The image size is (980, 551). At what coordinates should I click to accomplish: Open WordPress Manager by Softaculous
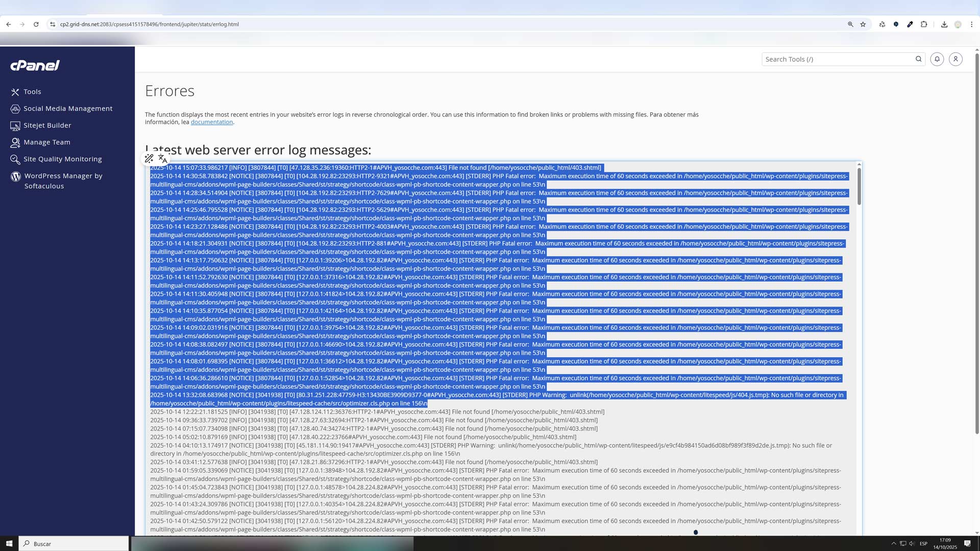(63, 181)
